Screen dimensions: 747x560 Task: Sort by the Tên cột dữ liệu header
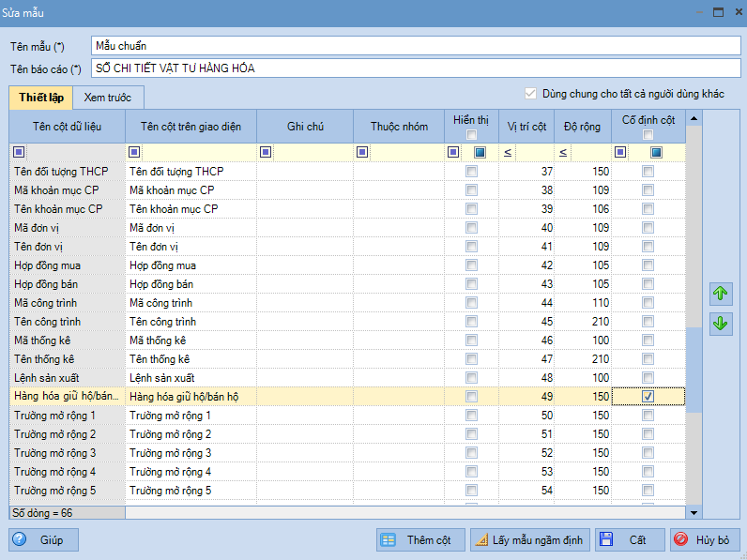pos(68,127)
